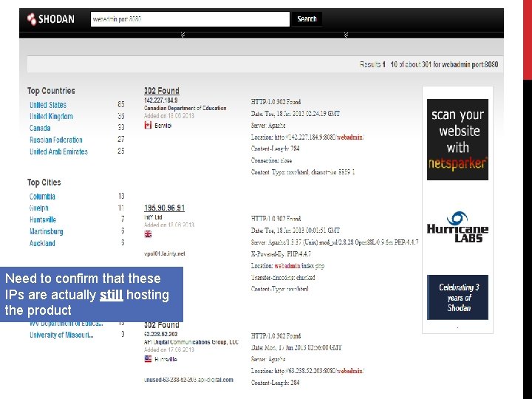Click the Shodan logo icon
Screen dimensions: 532x399
tap(32, 19)
